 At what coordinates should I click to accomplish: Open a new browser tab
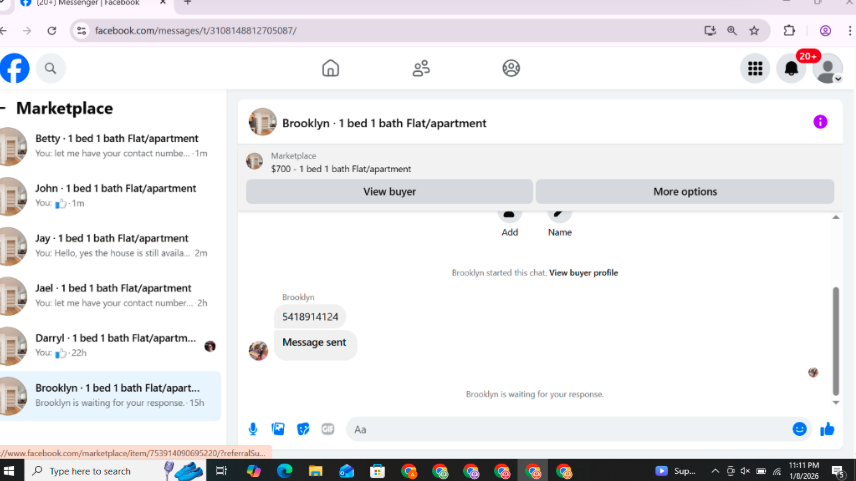click(187, 3)
